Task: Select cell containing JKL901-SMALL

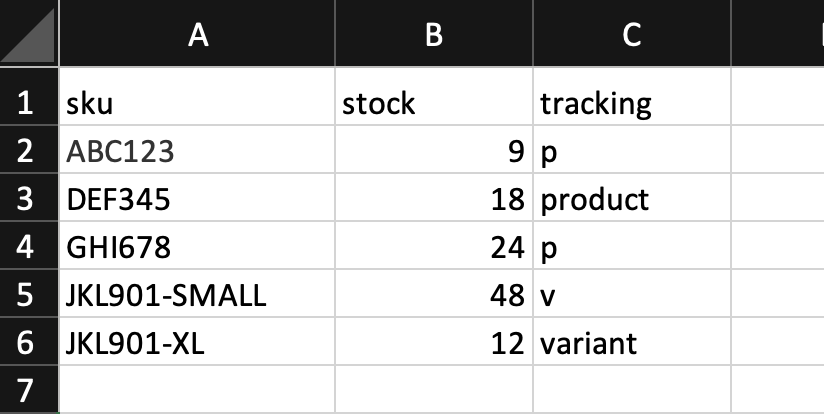Action: (x=197, y=293)
